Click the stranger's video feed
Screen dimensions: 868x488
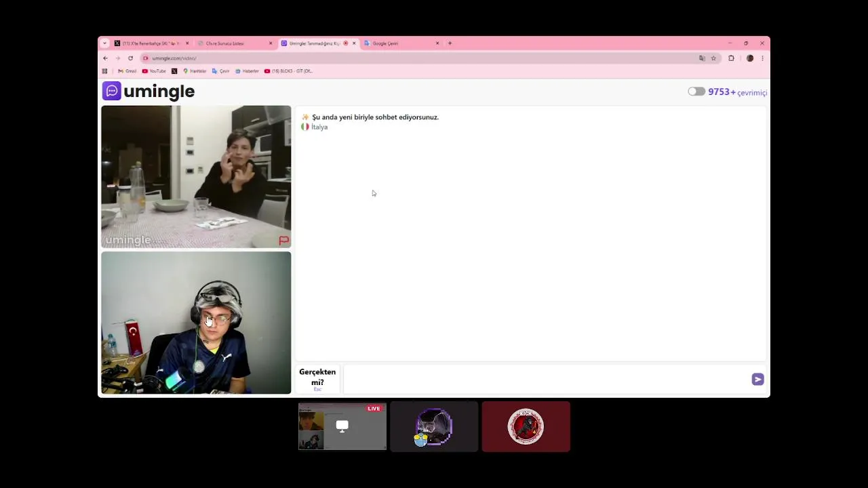coord(196,176)
